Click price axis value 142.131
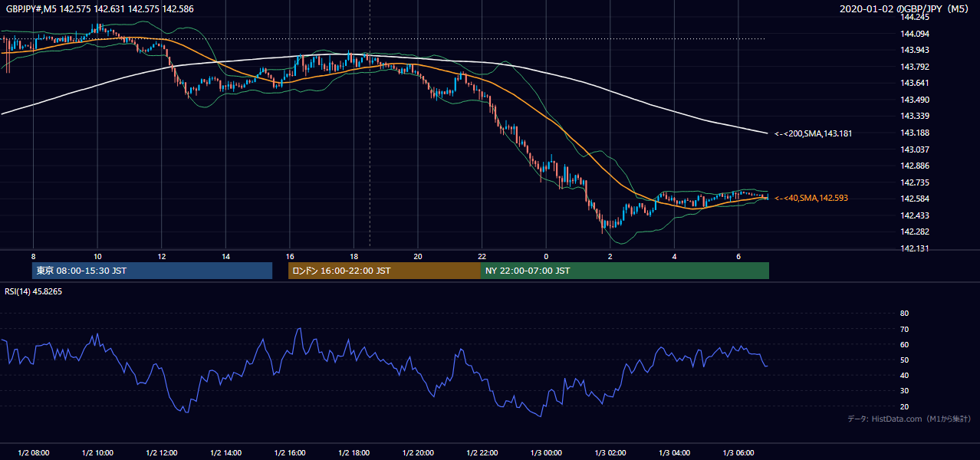 (x=916, y=248)
